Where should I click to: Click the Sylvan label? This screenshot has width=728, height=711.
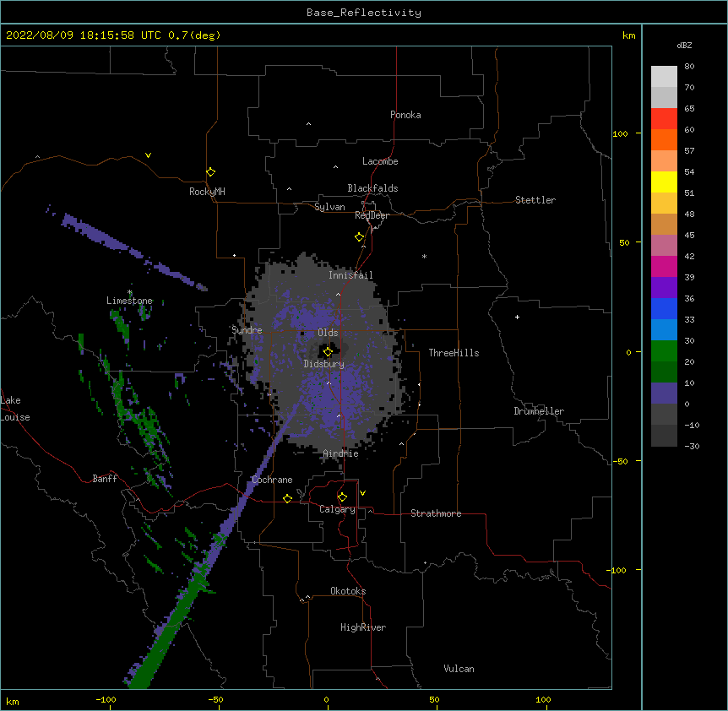(329, 207)
